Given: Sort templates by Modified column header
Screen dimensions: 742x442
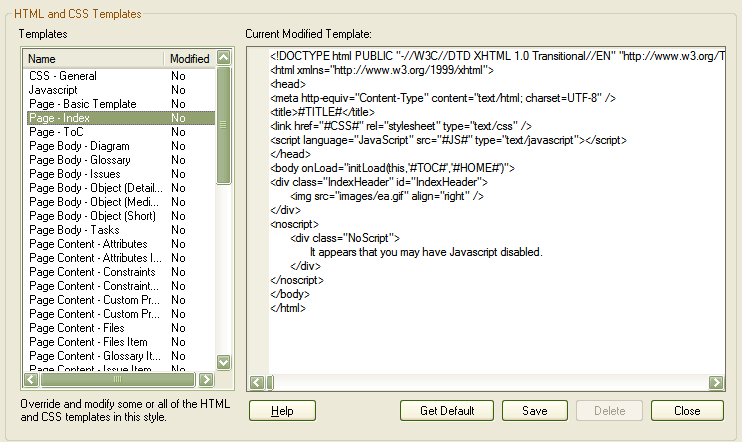Looking at the screenshot, I should (190, 59).
